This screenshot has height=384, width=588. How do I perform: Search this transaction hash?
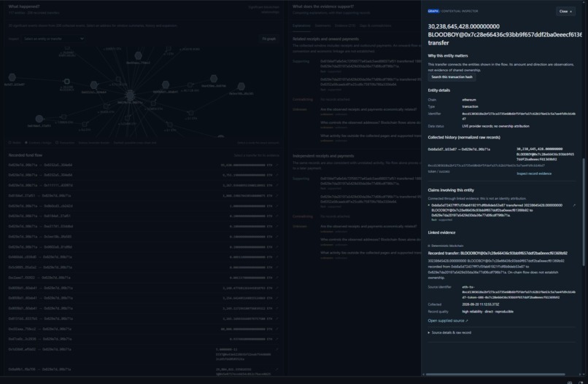click(452, 77)
